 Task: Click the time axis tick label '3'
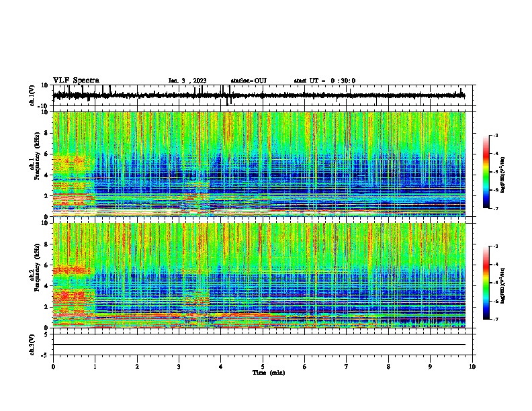click(179, 367)
